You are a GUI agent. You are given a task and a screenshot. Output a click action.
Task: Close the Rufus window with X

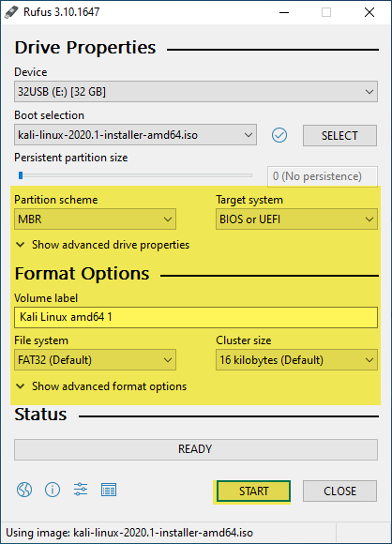pos(369,12)
